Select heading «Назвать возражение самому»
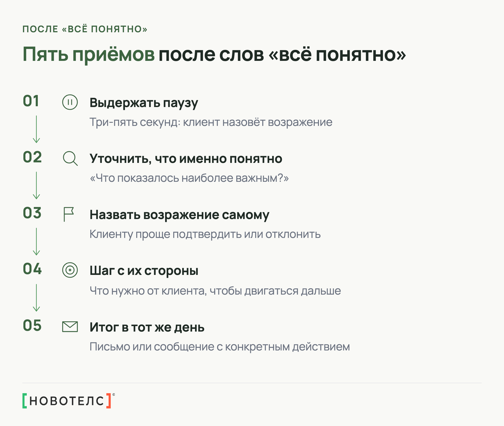504x426 pixels. 179,215
